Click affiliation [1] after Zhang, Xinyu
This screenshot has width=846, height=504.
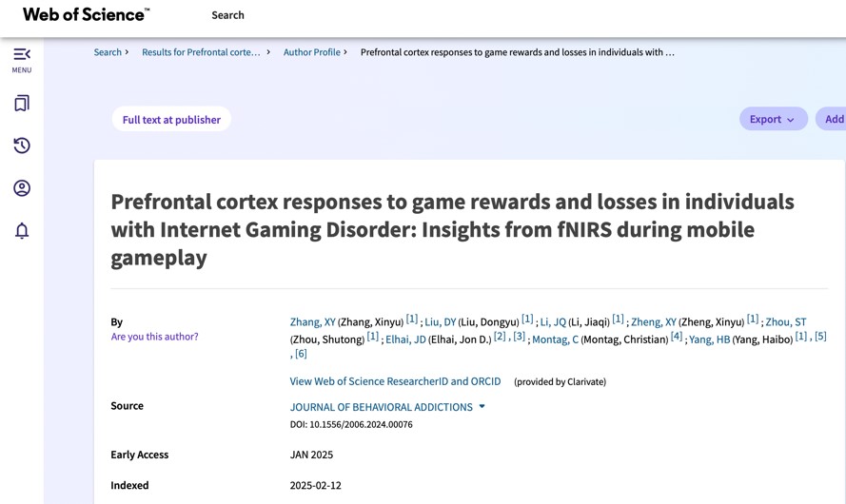click(412, 320)
